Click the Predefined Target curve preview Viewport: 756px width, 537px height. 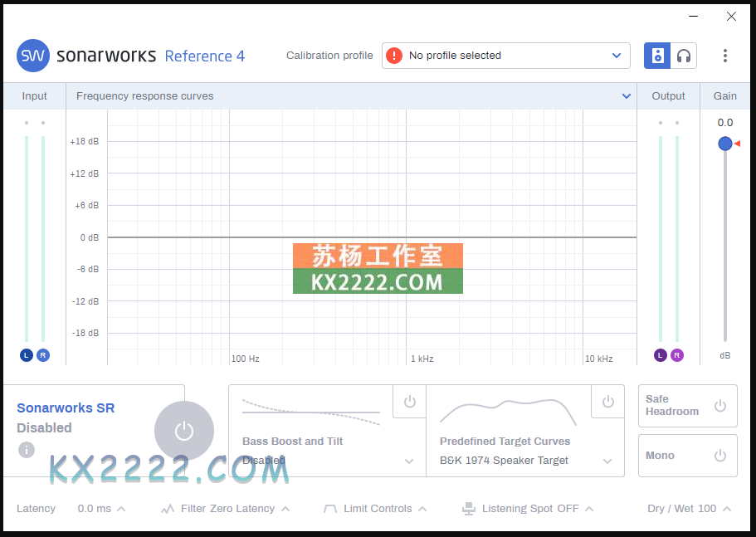[508, 413]
